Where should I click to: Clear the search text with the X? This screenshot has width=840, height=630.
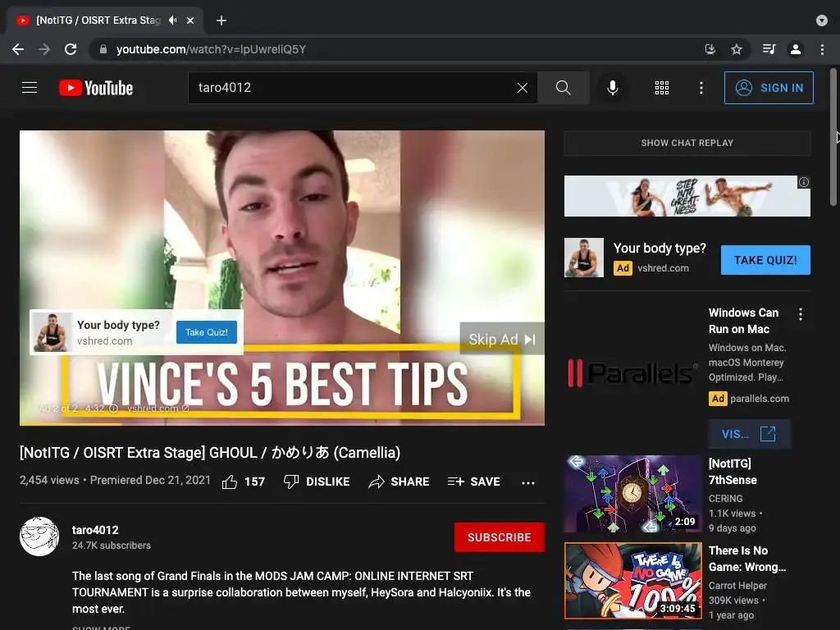[523, 88]
